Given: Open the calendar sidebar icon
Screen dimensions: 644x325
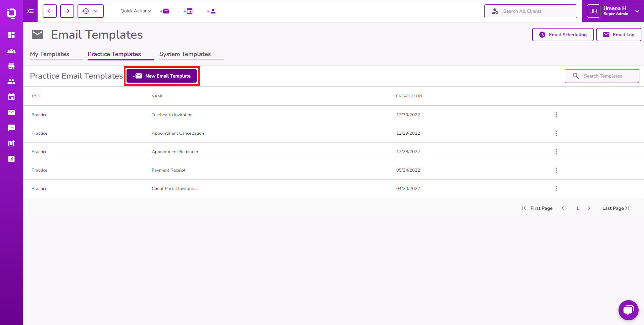Looking at the screenshot, I should (x=11, y=97).
